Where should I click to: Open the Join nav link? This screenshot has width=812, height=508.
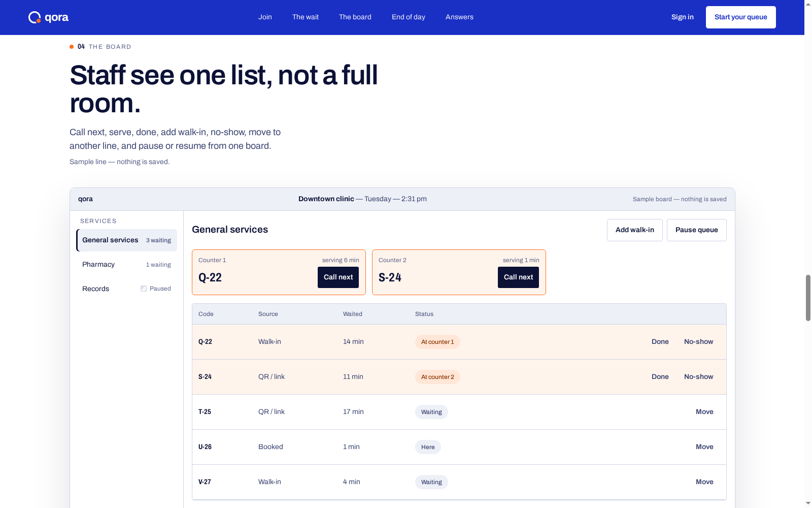coord(265,17)
